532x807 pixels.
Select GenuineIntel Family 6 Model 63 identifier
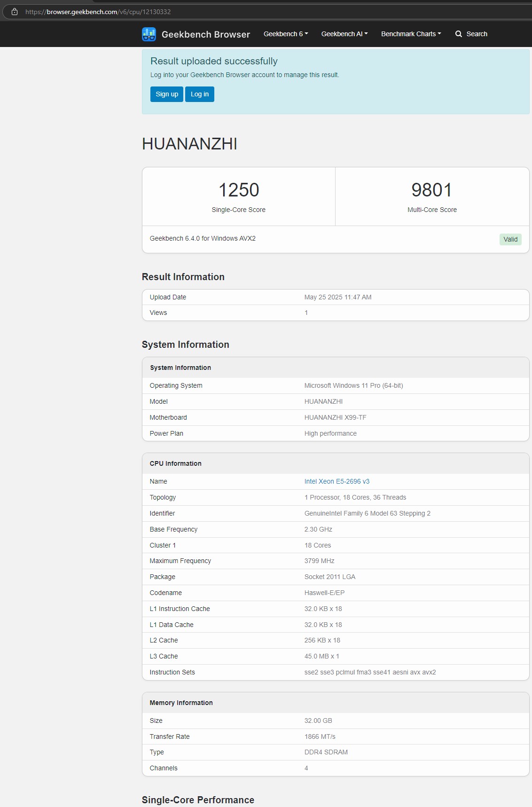tap(368, 513)
